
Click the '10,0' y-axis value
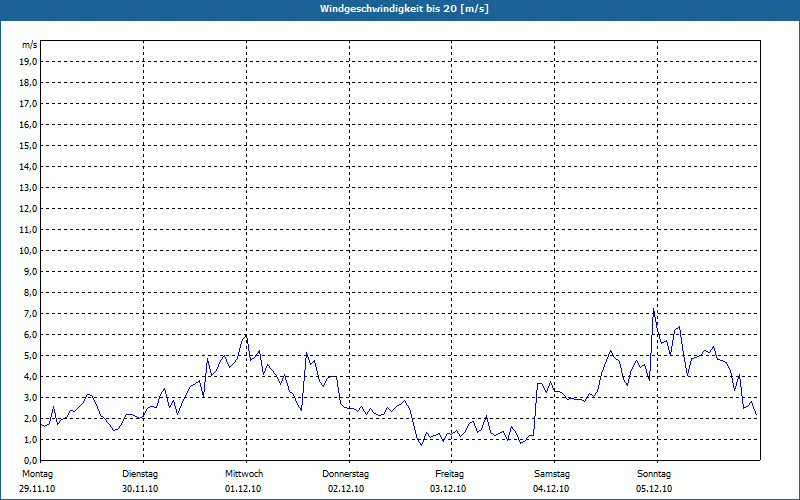(x=28, y=251)
